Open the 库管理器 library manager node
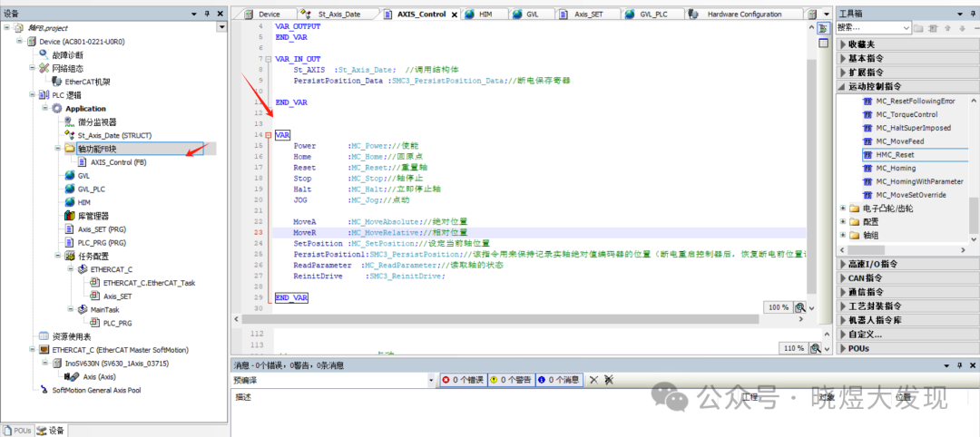 pos(93,216)
